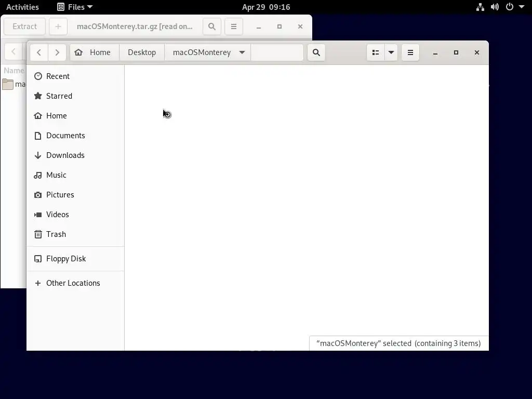
Task: Open Trash in sidebar
Action: 75,234
